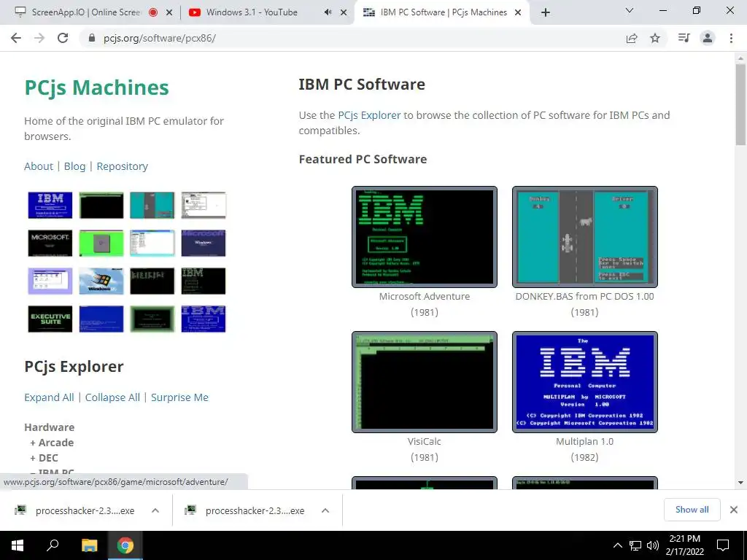Select the IBM PC Software tab
Screen dimensions: 747x560
[444, 12]
